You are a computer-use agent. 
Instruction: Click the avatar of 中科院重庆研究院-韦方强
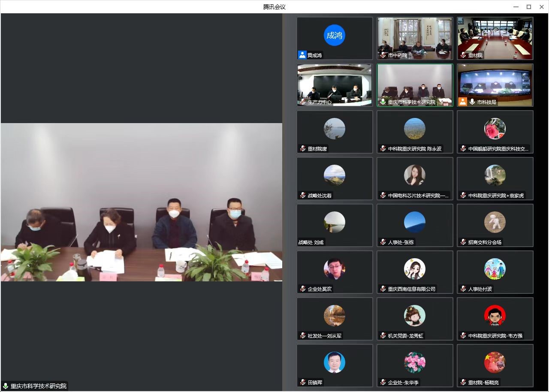495,316
